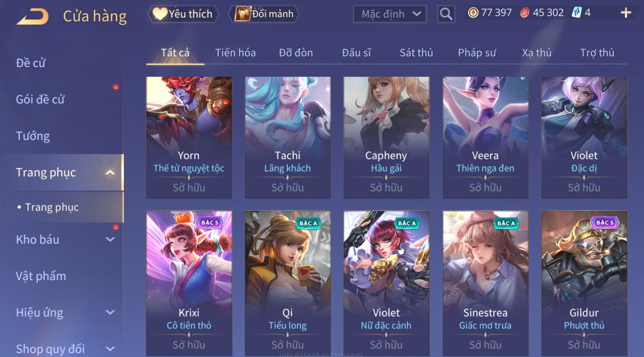Open Gói đề cử in the sidebar
This screenshot has width=644, height=357.
40,99
